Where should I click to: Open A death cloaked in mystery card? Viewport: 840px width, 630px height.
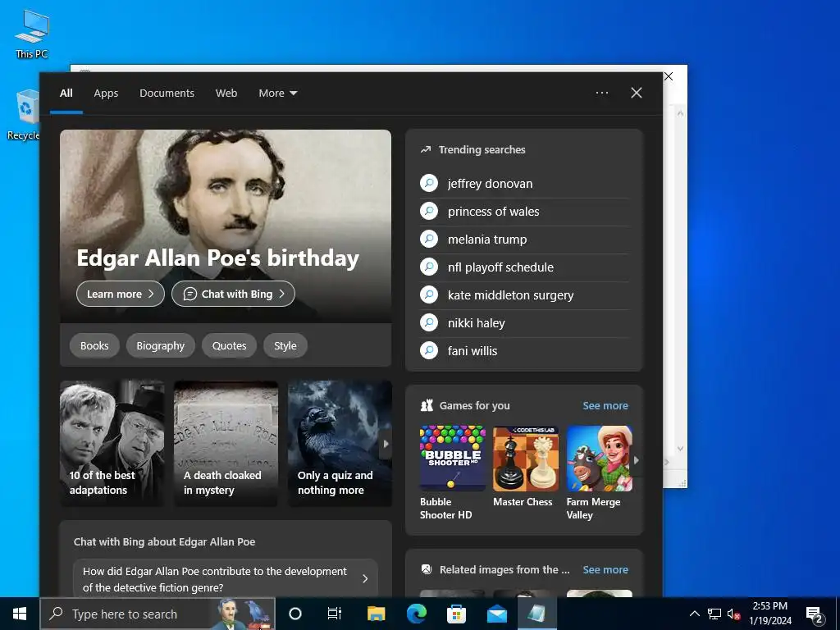(x=226, y=444)
